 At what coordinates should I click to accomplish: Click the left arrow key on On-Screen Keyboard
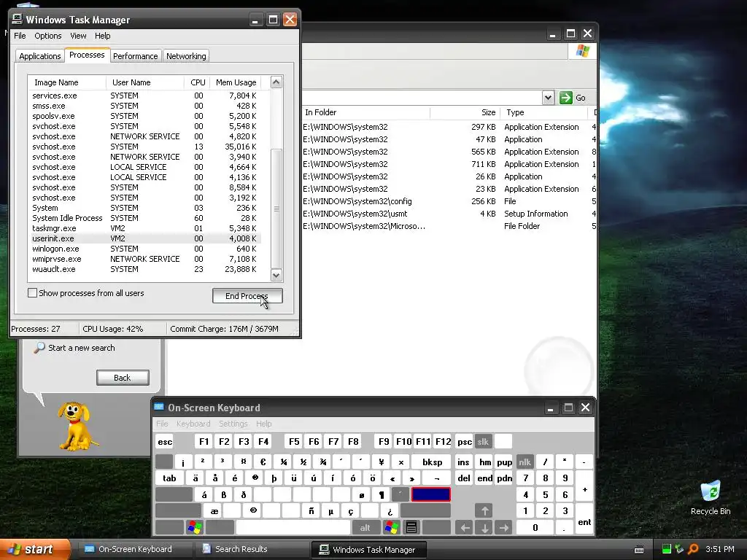tap(465, 527)
